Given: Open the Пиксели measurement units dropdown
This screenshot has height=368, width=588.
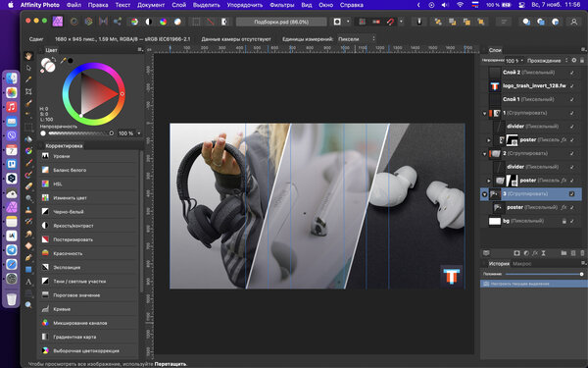Looking at the screenshot, I should (357, 39).
